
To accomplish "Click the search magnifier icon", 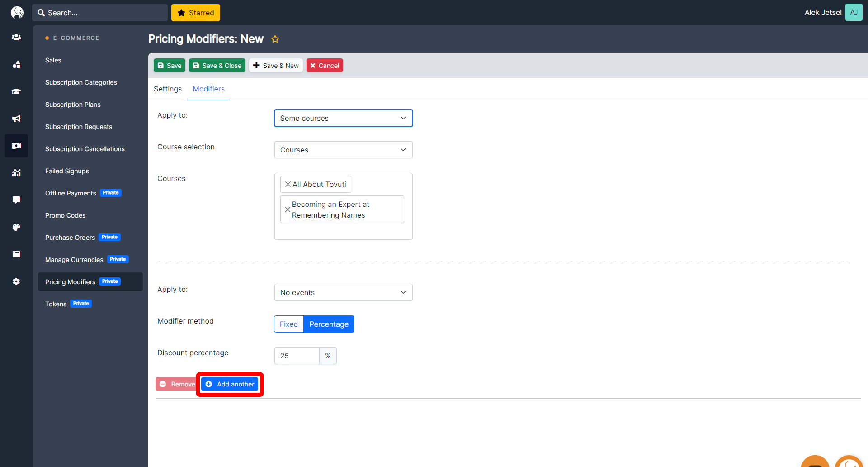I will coord(41,13).
